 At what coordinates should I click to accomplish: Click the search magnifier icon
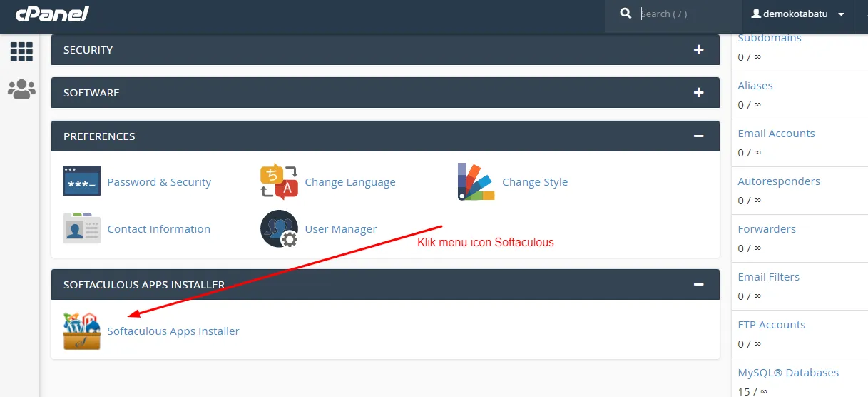[x=626, y=14]
